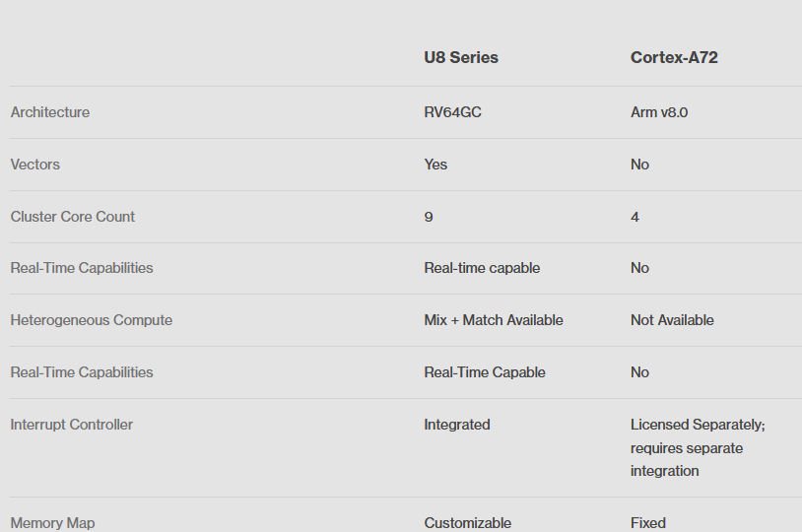Select the Heterogeneous Compute row label
802x532 pixels.
click(92, 320)
